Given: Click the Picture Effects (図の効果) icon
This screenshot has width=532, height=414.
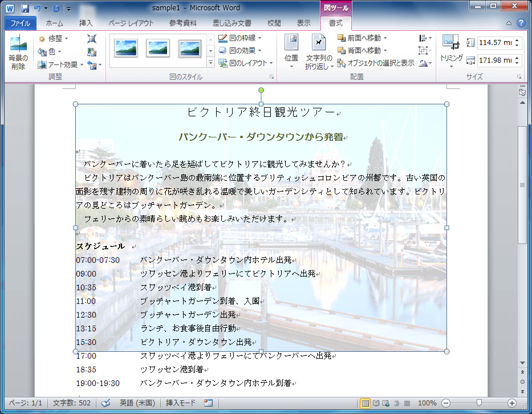Looking at the screenshot, I should 241,50.
